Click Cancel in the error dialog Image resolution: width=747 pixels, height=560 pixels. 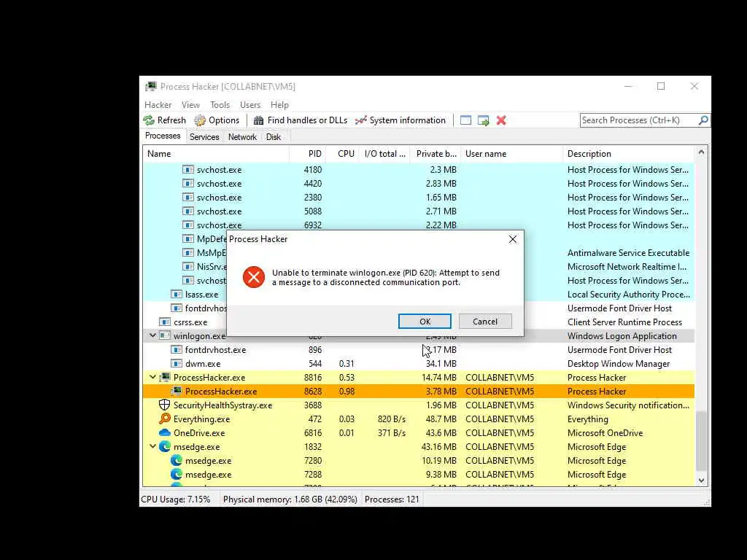[485, 322]
